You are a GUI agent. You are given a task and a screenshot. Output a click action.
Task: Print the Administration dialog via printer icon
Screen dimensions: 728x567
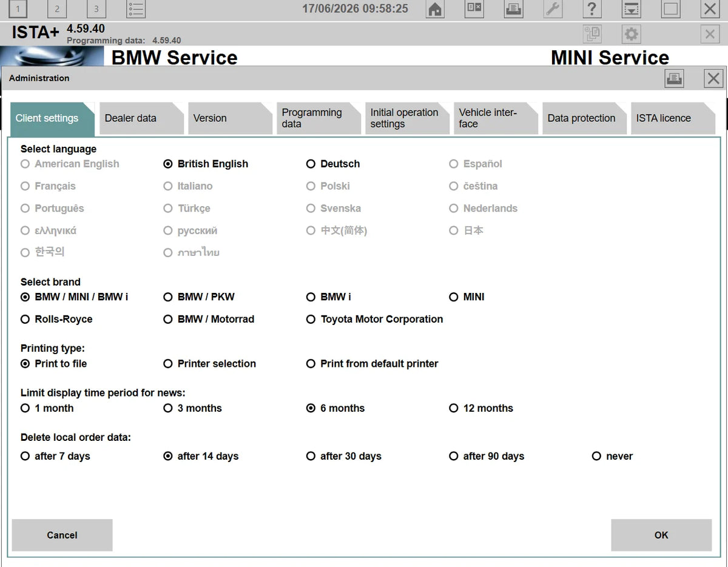pos(674,78)
